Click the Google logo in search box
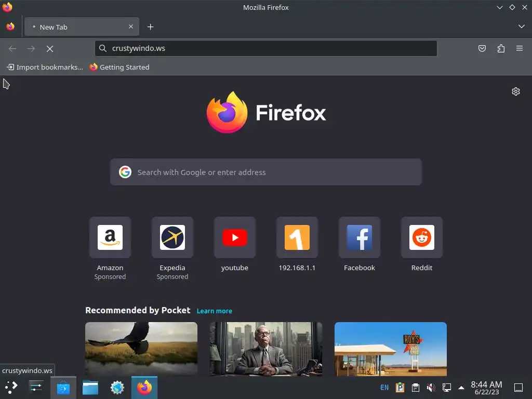This screenshot has width=532, height=399. (x=125, y=172)
